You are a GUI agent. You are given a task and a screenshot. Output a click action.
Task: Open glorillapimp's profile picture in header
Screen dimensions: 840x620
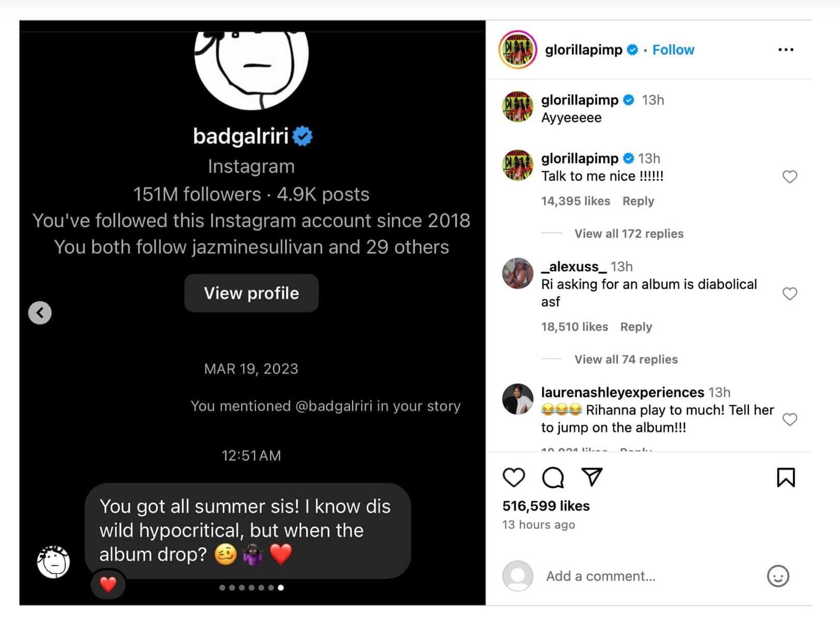[x=517, y=50]
